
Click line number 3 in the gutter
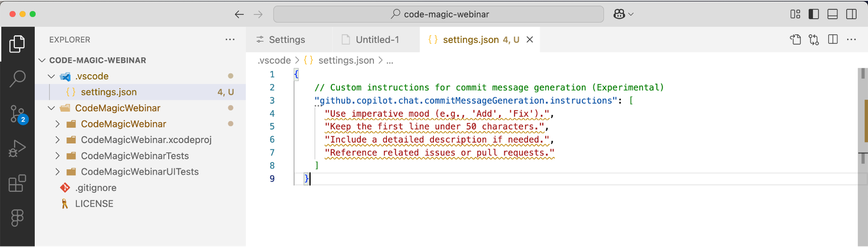coord(272,100)
